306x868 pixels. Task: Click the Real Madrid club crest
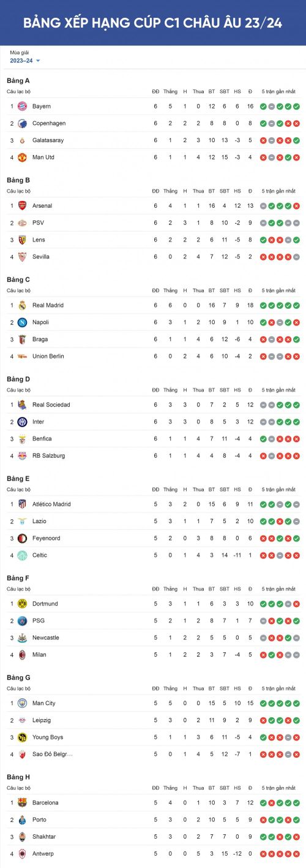[22, 305]
